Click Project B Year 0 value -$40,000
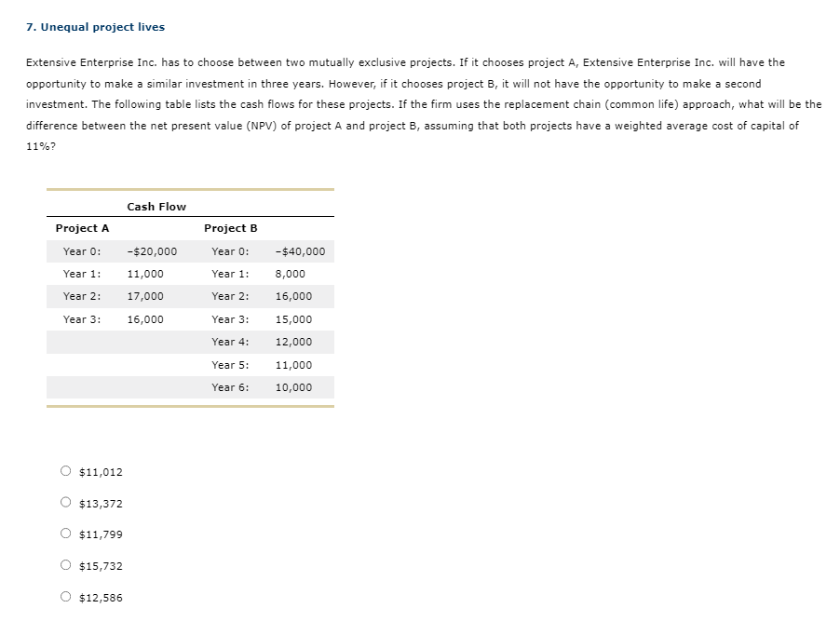The image size is (840, 635). tap(301, 251)
